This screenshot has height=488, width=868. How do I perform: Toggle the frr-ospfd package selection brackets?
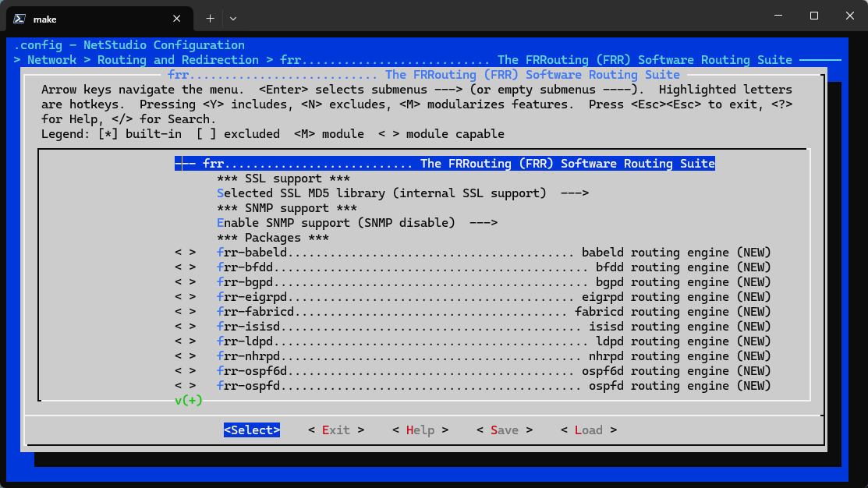click(185, 386)
